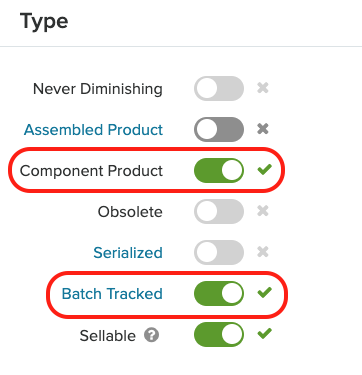Click the Type section heading

pos(44,22)
